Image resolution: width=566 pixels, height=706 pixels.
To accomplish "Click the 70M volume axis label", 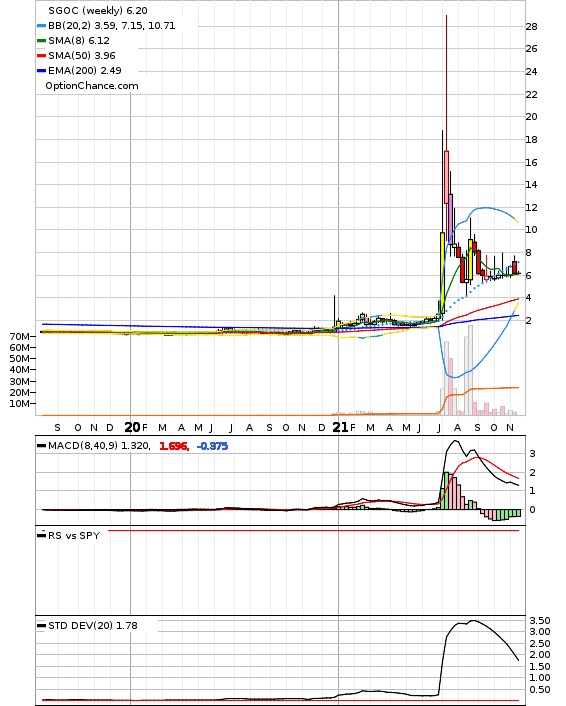I will pos(19,336).
